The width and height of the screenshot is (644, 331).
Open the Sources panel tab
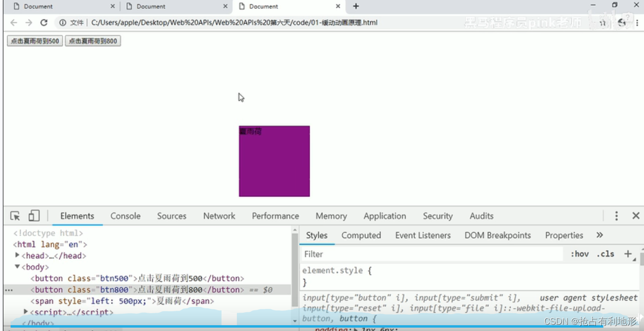171,216
